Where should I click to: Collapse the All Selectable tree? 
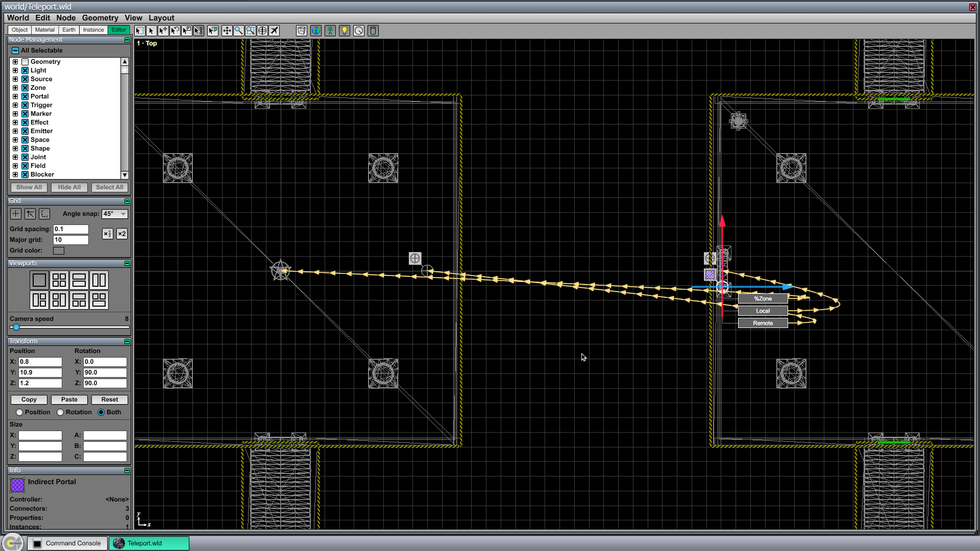coord(15,51)
